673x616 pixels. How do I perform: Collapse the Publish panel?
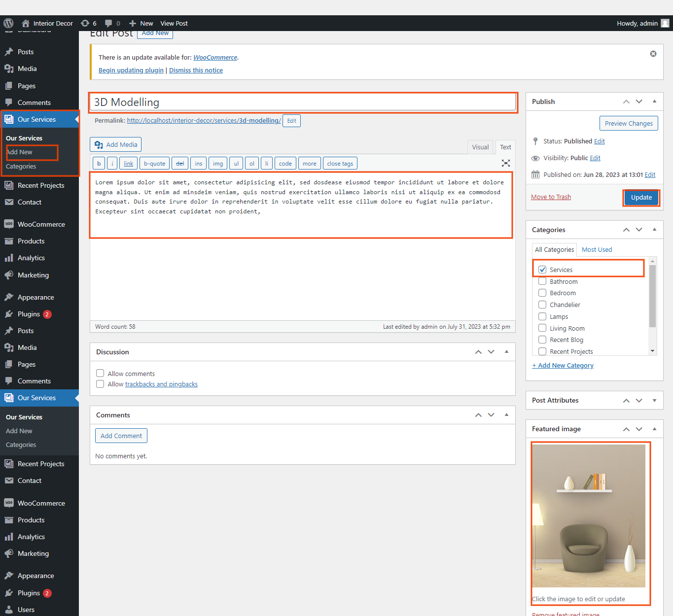point(654,102)
